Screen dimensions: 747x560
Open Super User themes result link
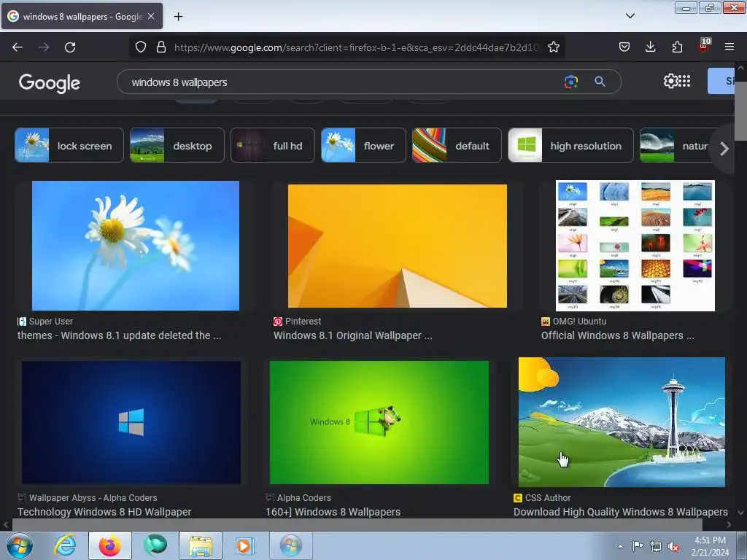click(120, 335)
